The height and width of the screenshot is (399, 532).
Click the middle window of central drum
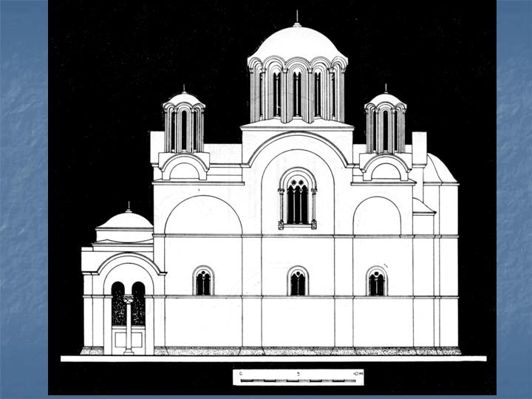[297, 94]
